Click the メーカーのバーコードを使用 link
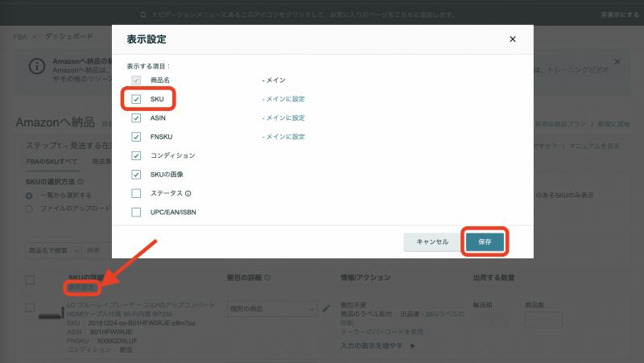Screen dimensions: 644x363 click(382, 332)
